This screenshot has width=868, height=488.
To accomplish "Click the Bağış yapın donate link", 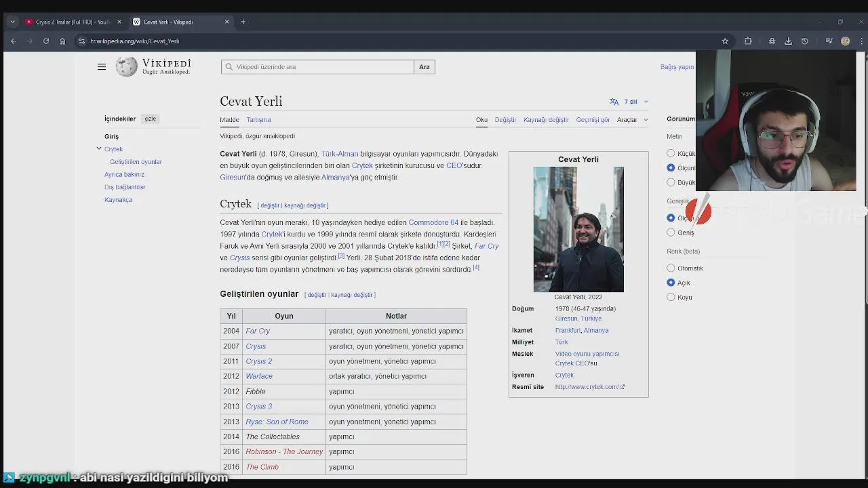I will pyautogui.click(x=677, y=67).
